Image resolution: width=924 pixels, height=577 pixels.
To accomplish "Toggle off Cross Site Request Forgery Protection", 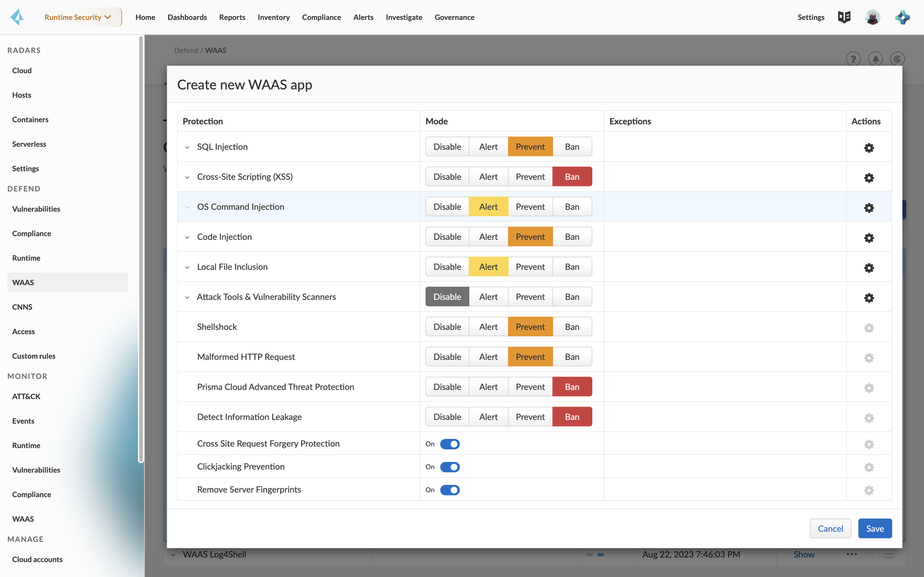I will point(450,444).
